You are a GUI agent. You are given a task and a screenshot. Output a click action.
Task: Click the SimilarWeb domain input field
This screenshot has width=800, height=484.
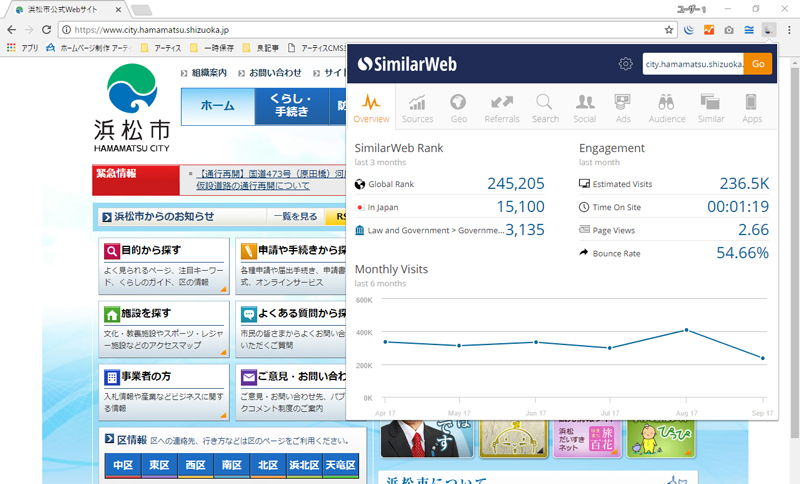(x=693, y=64)
